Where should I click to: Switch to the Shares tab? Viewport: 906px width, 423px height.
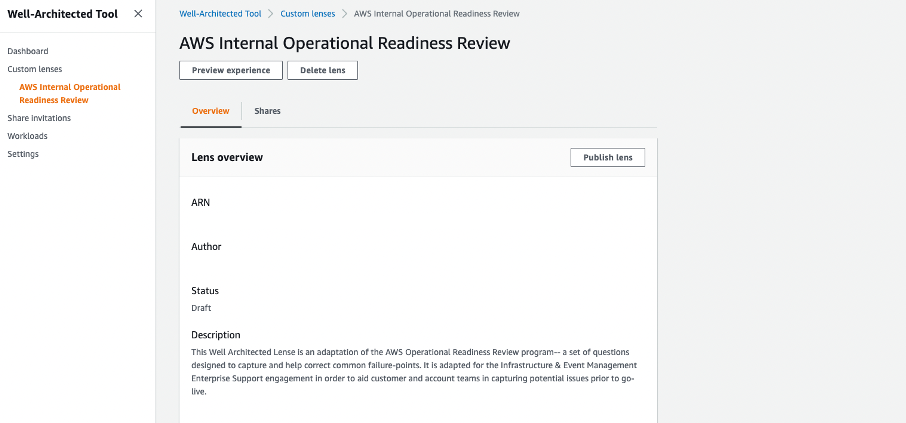click(268, 111)
